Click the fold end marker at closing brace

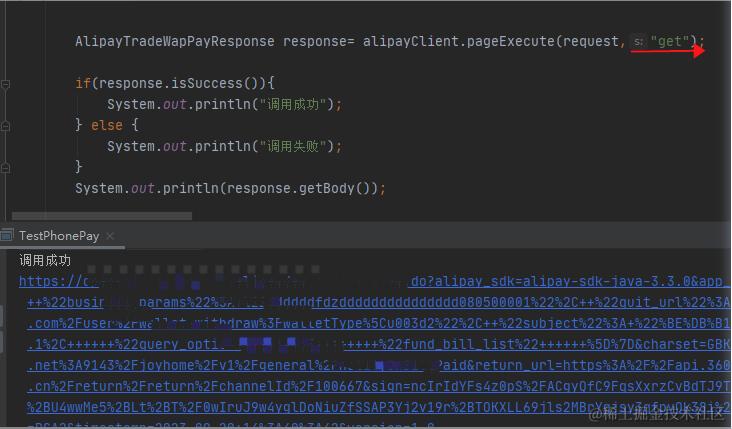pos(6,167)
